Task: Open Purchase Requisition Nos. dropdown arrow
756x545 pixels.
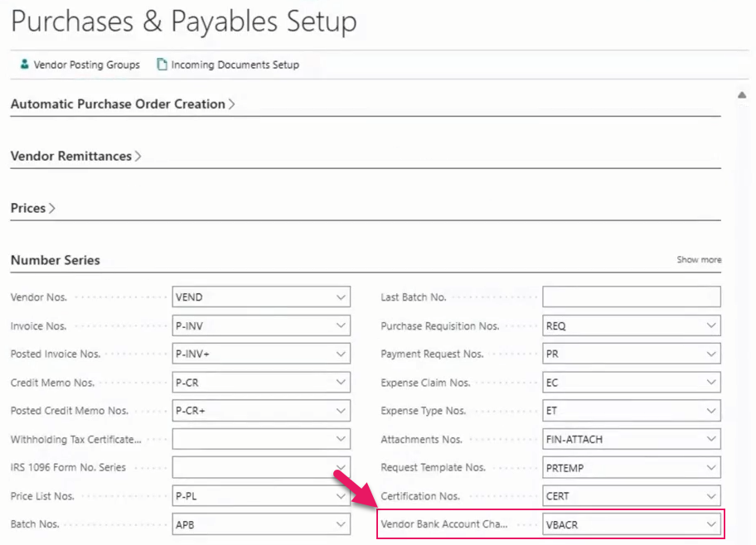Action: [711, 326]
